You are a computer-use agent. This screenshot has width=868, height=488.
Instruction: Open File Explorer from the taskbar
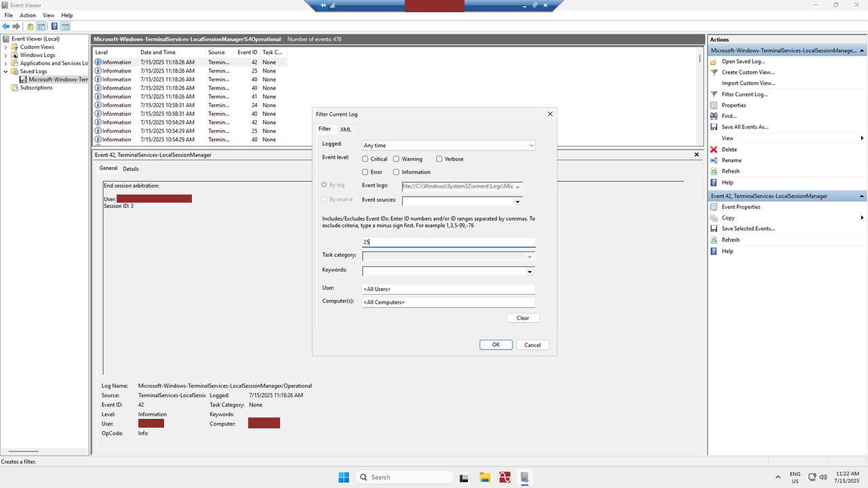click(484, 477)
